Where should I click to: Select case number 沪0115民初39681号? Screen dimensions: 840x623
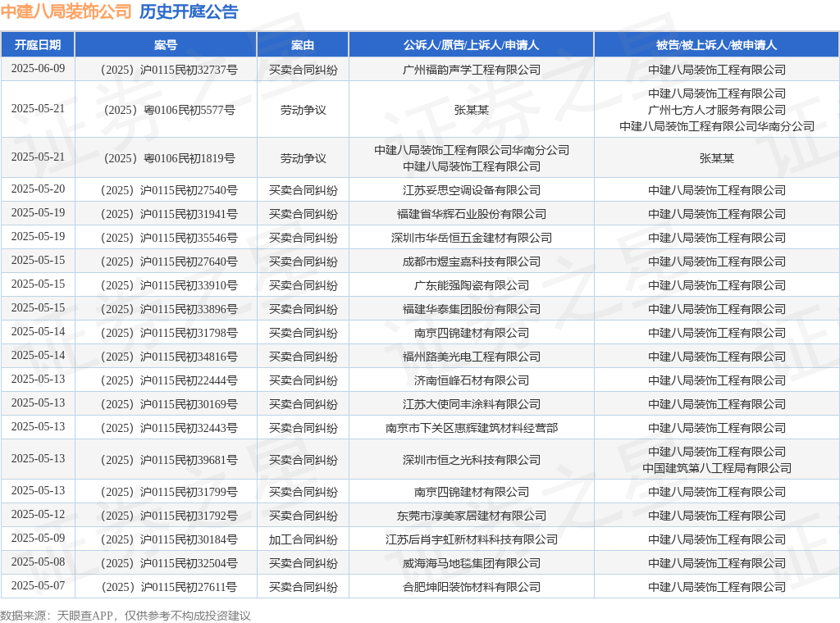click(169, 460)
